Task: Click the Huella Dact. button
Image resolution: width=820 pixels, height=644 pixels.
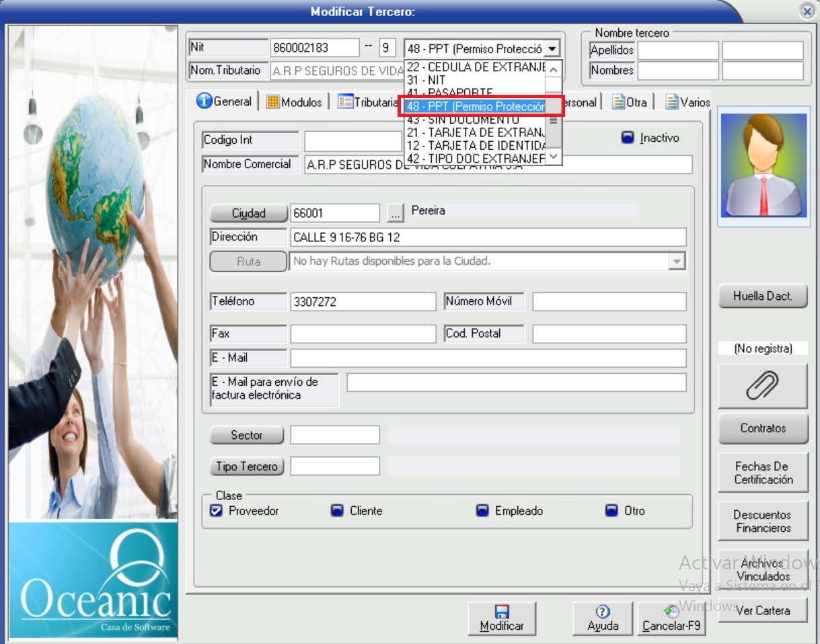Action: pos(762,296)
